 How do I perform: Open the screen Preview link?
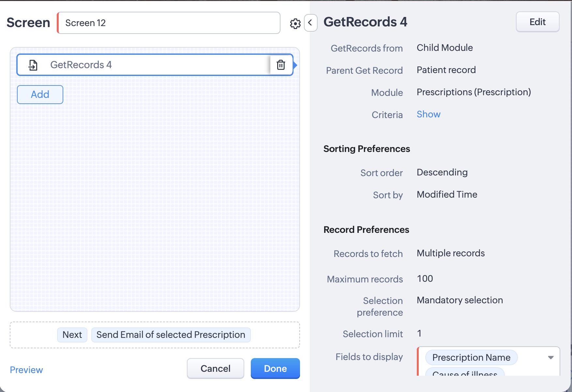[x=26, y=370]
